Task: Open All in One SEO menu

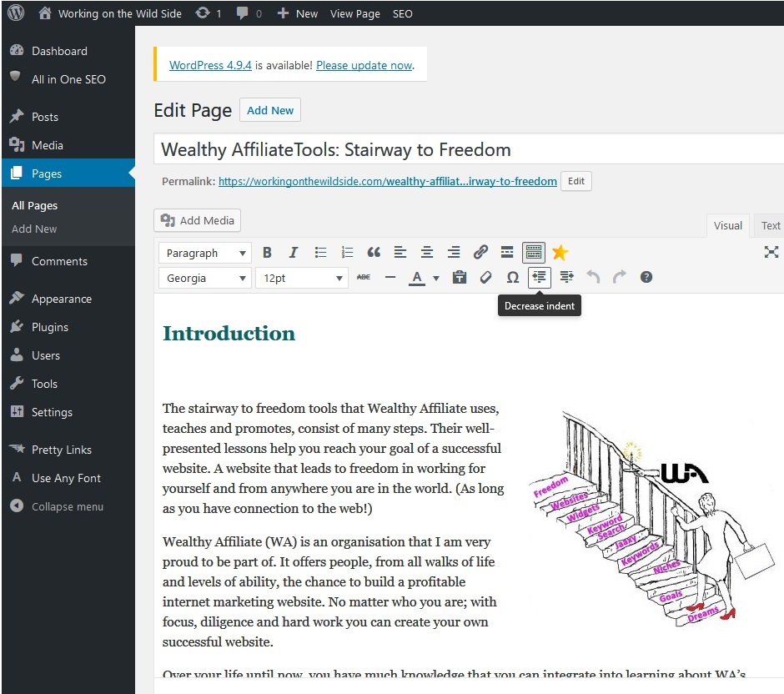Action: tap(68, 79)
